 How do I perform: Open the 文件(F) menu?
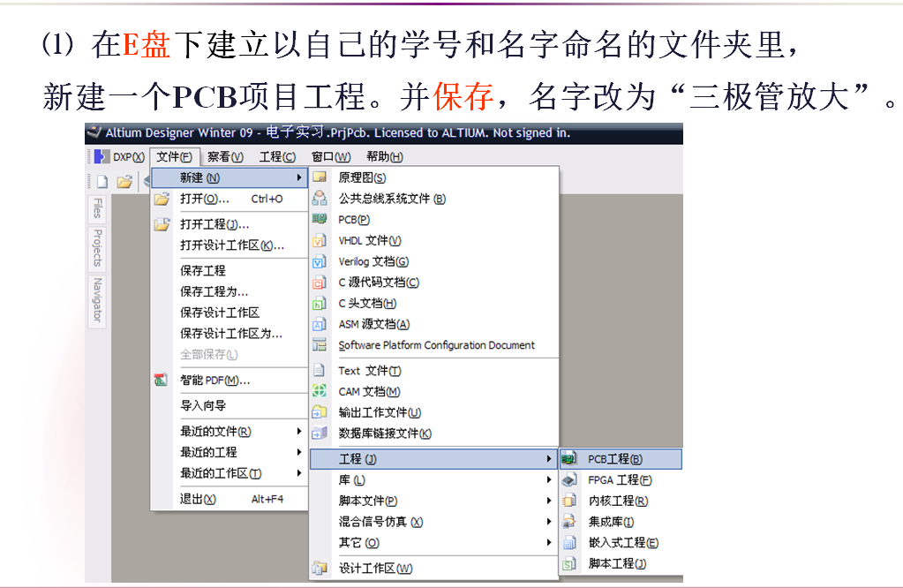(175, 156)
